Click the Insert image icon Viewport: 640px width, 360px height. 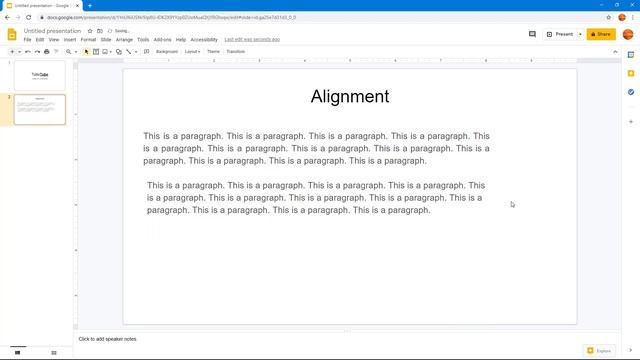[105, 52]
